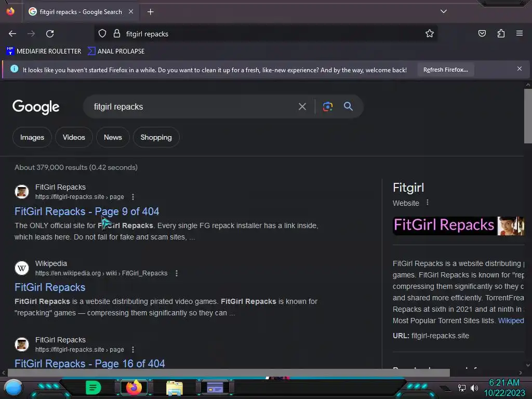Click the horizontal page scrollbar
Image resolution: width=532 pixels, height=399 pixels.
(229, 373)
